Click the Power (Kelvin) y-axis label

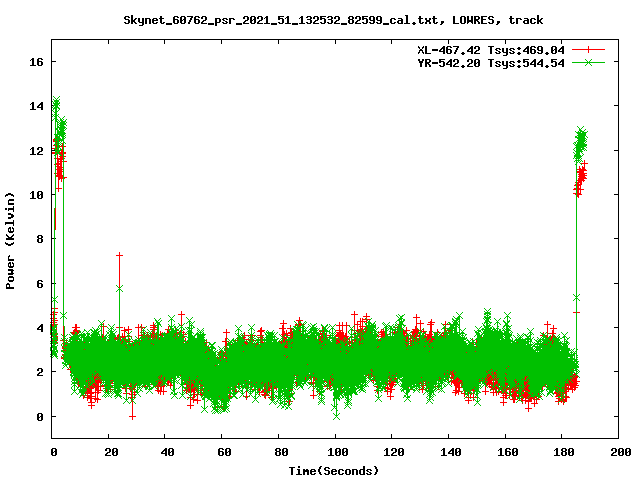(x=10, y=241)
